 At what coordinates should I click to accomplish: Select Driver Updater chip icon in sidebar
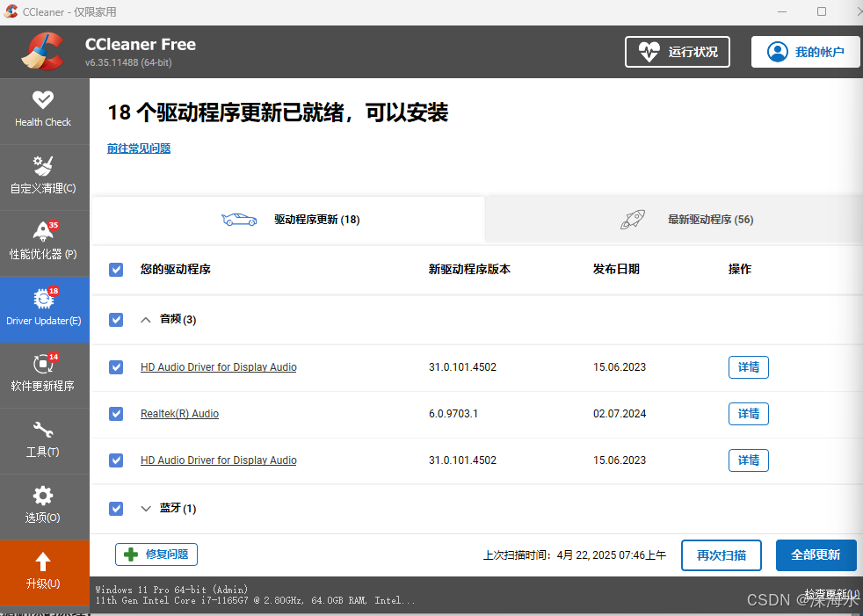pyautogui.click(x=43, y=299)
